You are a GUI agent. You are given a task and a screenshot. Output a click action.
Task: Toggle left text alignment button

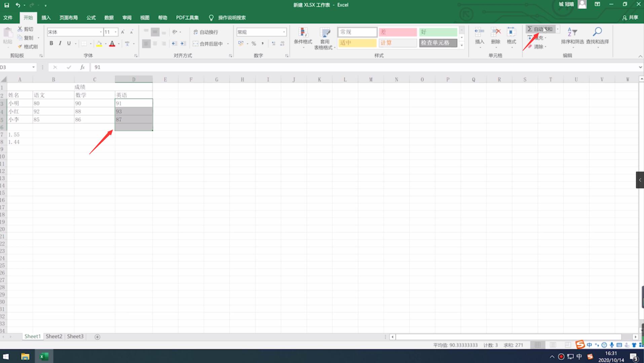tap(146, 43)
